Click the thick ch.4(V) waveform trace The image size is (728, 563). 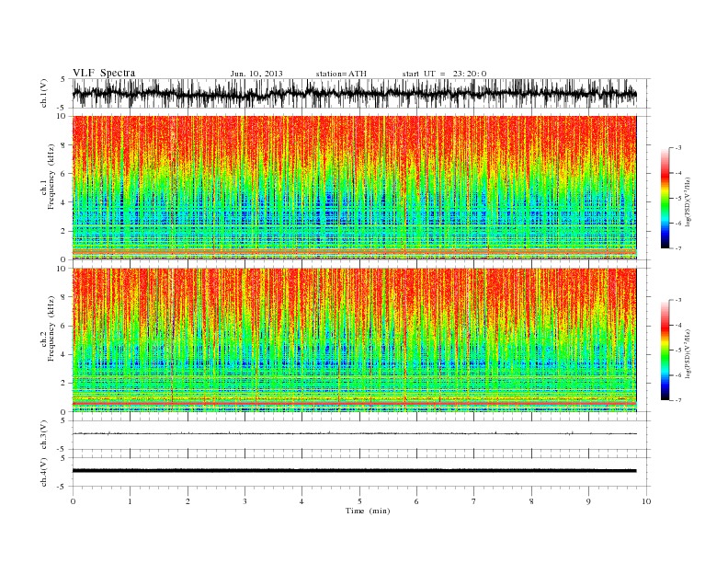coord(355,471)
